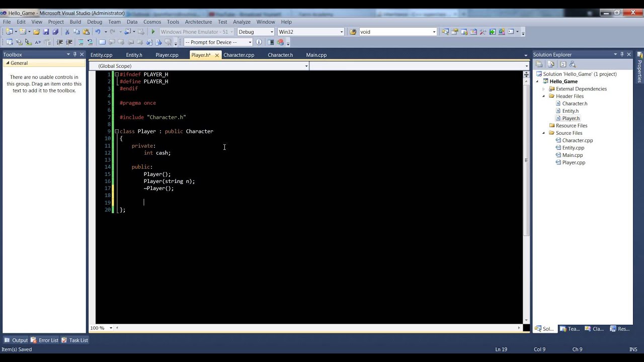Click the Cut scissors icon
Image resolution: width=644 pixels, height=362 pixels.
click(67, 32)
